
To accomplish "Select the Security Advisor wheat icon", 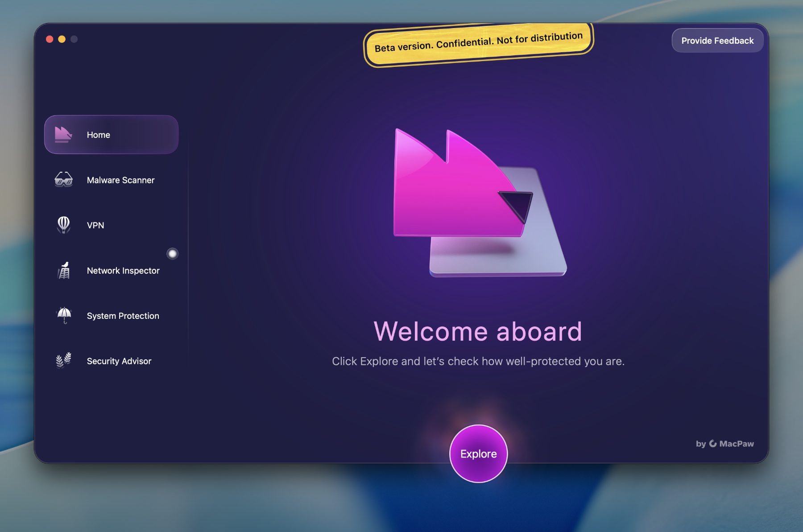I will (63, 360).
